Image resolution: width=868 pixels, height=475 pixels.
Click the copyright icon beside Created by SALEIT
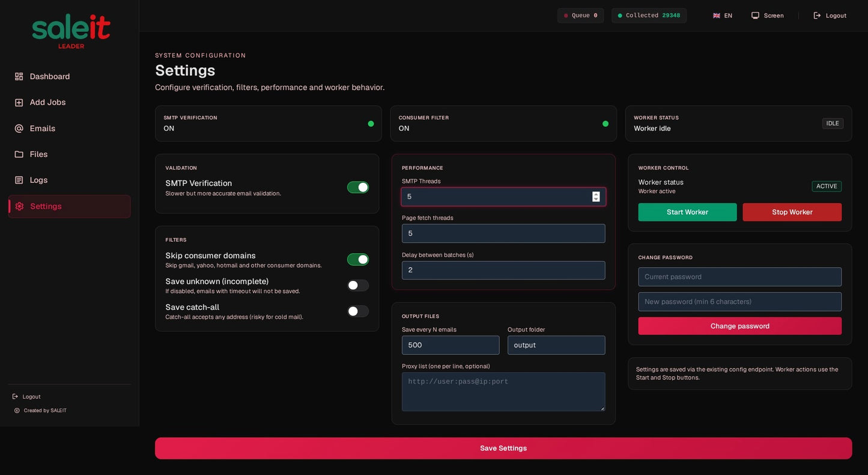point(17,411)
